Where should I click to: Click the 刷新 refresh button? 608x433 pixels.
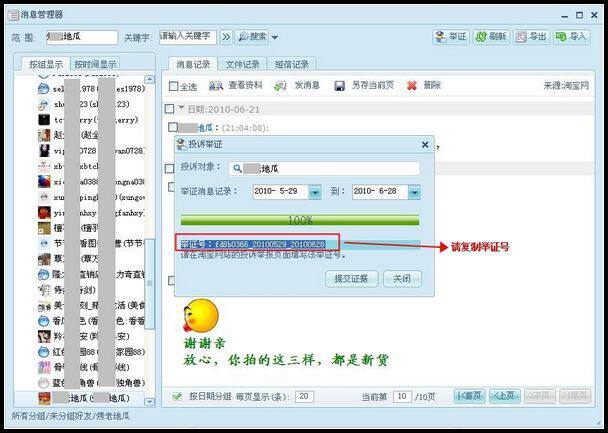pyautogui.click(x=489, y=36)
